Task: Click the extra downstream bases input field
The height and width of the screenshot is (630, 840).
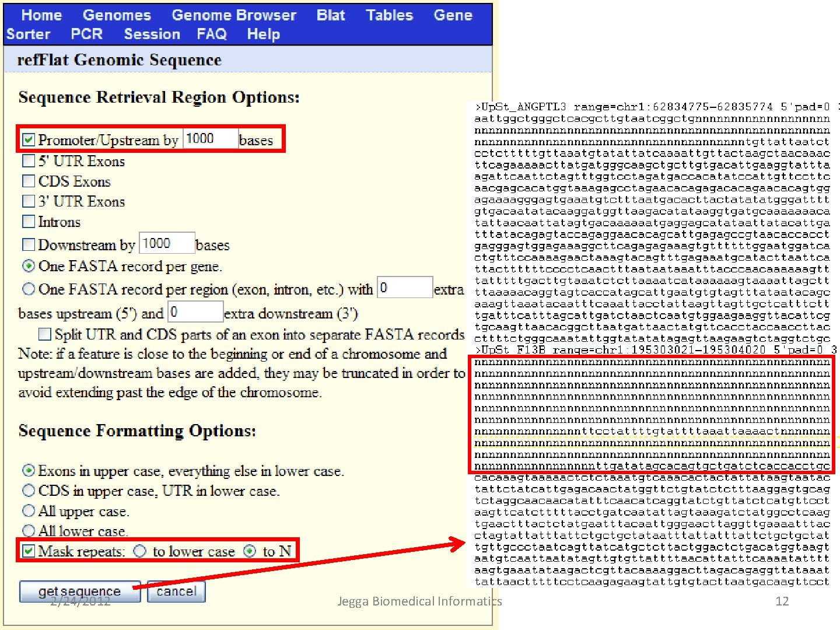Action: [x=195, y=311]
